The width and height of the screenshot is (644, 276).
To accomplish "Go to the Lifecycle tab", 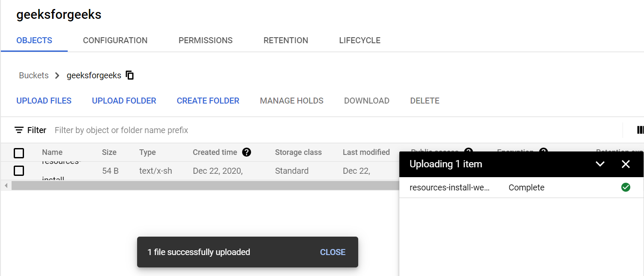I will pos(359,41).
